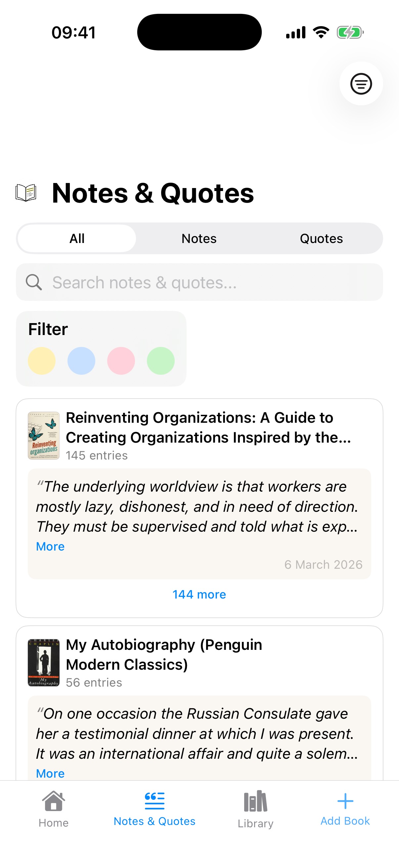Toggle the pink color filter
The height and width of the screenshot is (868, 399).
pyautogui.click(x=121, y=361)
